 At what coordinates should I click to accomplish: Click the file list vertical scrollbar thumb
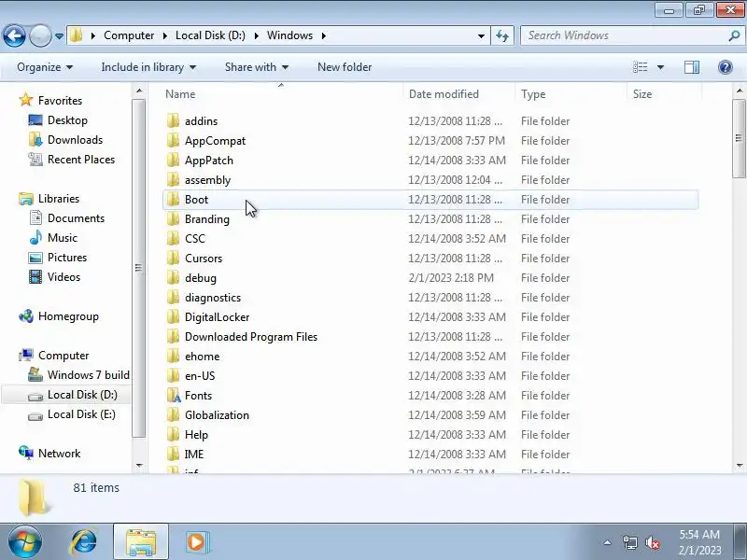(739, 138)
